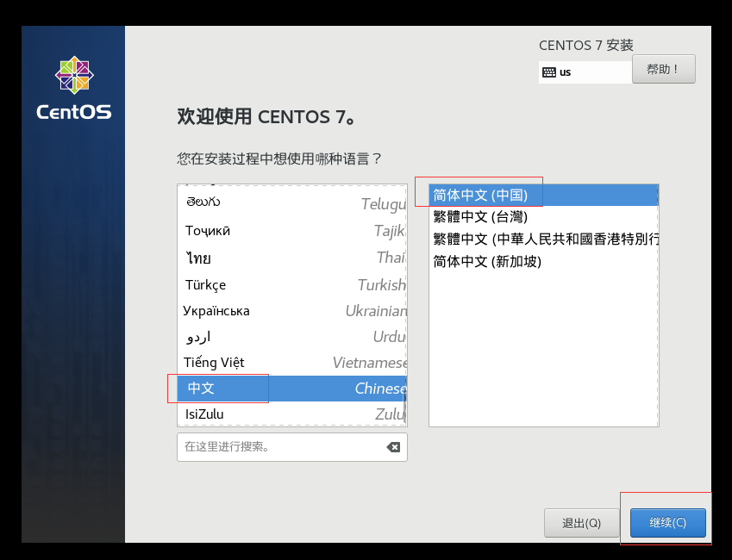Choose 简体中文 (中国) locale

[543, 195]
